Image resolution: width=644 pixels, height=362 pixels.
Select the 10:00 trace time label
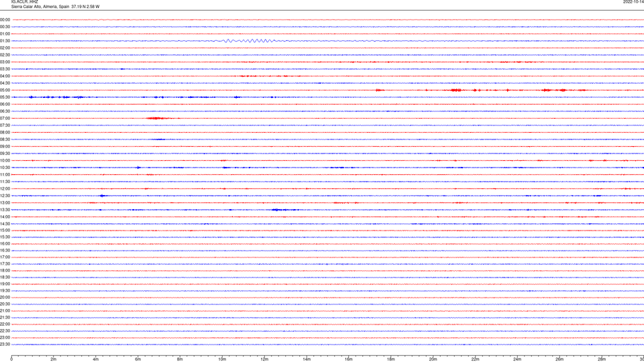(x=5, y=160)
